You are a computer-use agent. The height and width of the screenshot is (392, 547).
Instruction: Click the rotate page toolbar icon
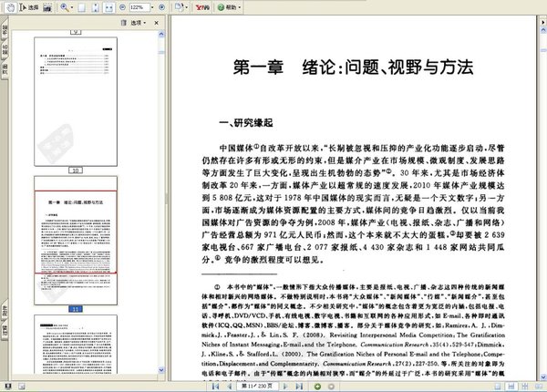[x=180, y=7]
